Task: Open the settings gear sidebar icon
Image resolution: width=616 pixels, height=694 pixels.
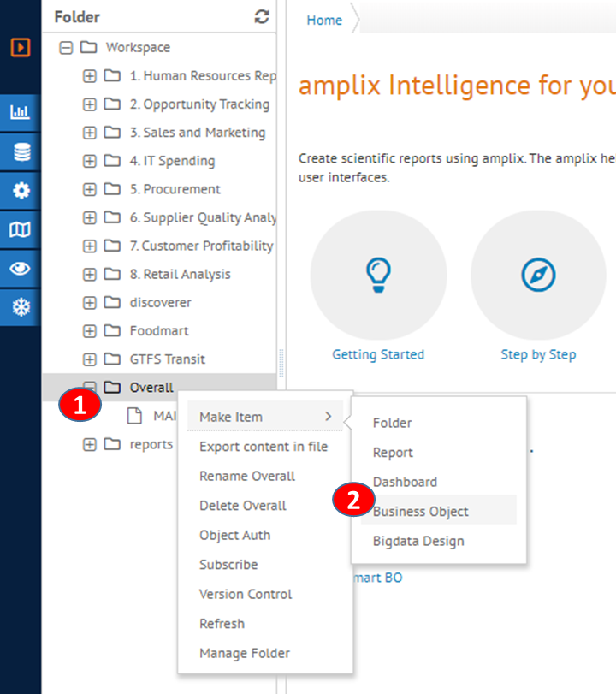Action: click(x=21, y=191)
